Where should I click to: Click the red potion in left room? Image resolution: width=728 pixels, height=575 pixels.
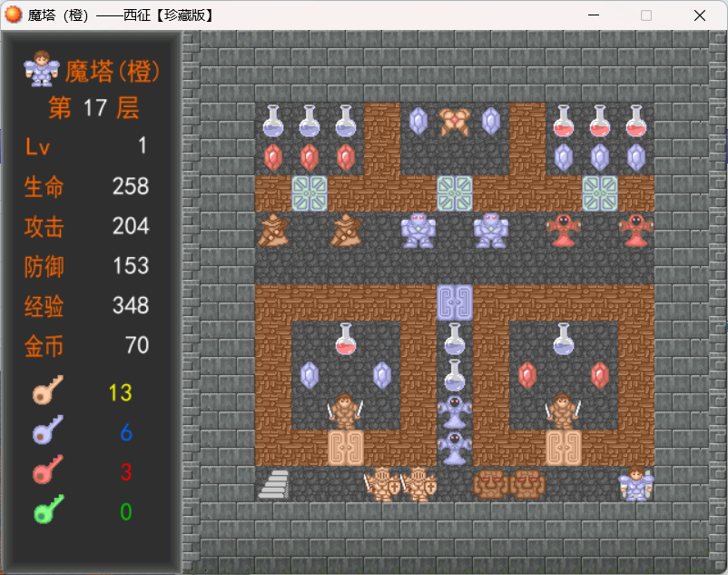pos(346,339)
